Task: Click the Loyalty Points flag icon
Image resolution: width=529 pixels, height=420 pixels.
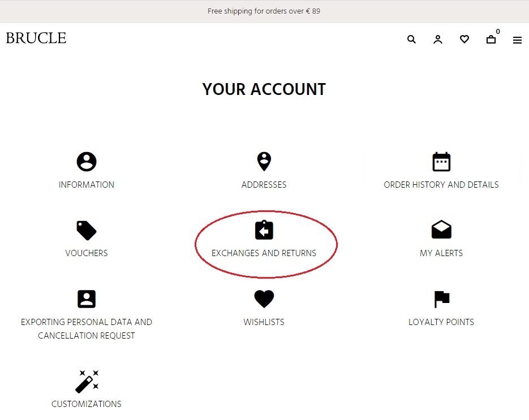Action: pos(441,299)
